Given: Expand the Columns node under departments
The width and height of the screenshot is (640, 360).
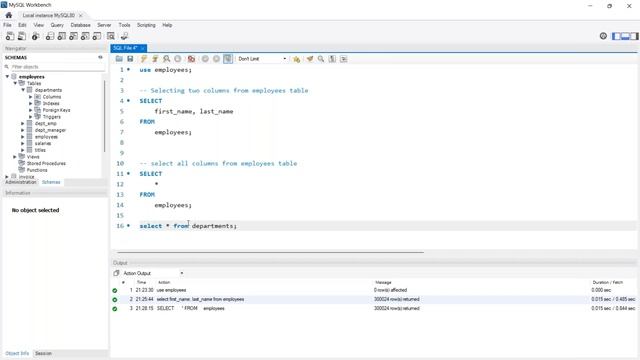Looking at the screenshot, I should [x=31, y=97].
